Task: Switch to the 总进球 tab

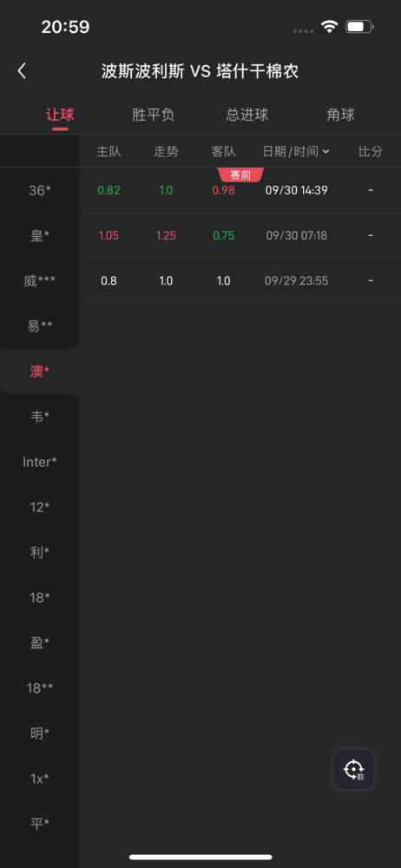Action: [x=247, y=115]
